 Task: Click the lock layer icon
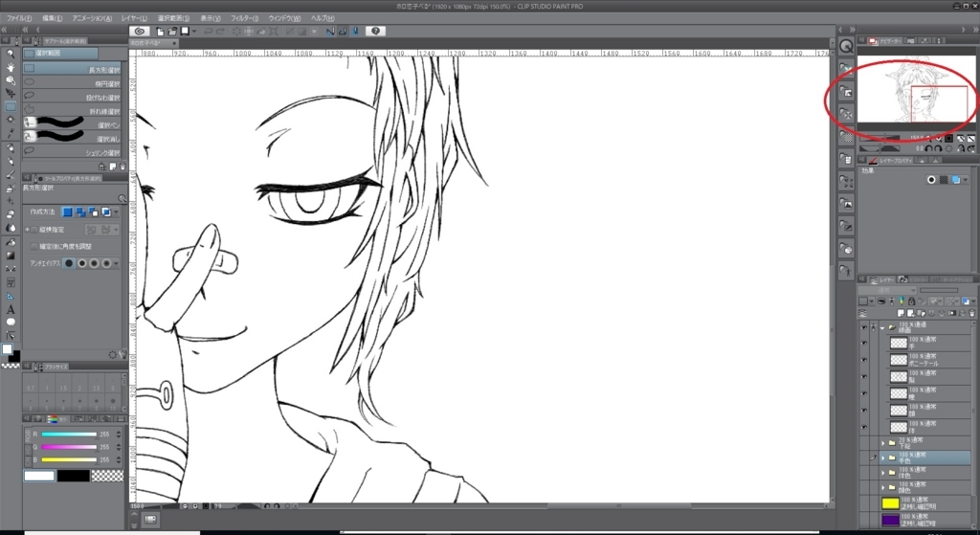click(x=911, y=301)
